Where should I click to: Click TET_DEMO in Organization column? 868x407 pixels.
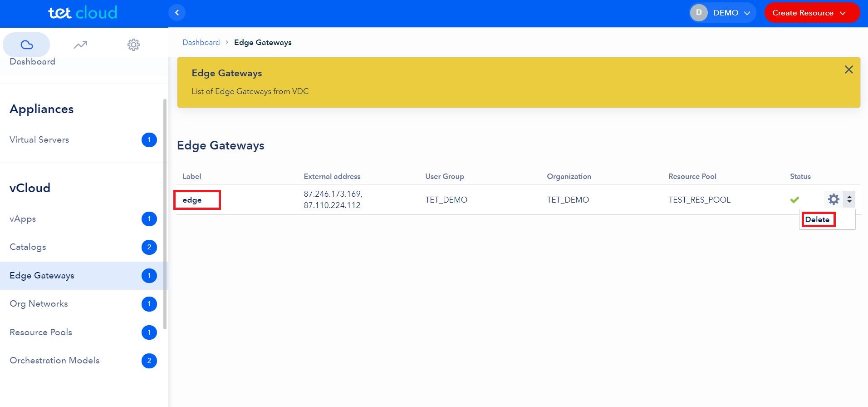click(568, 200)
